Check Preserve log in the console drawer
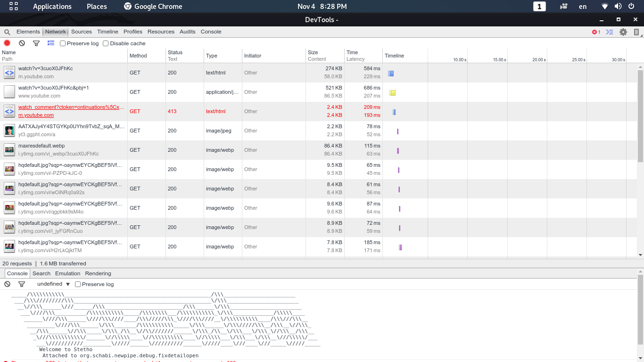Image resolution: width=644 pixels, height=362 pixels. tap(77, 284)
